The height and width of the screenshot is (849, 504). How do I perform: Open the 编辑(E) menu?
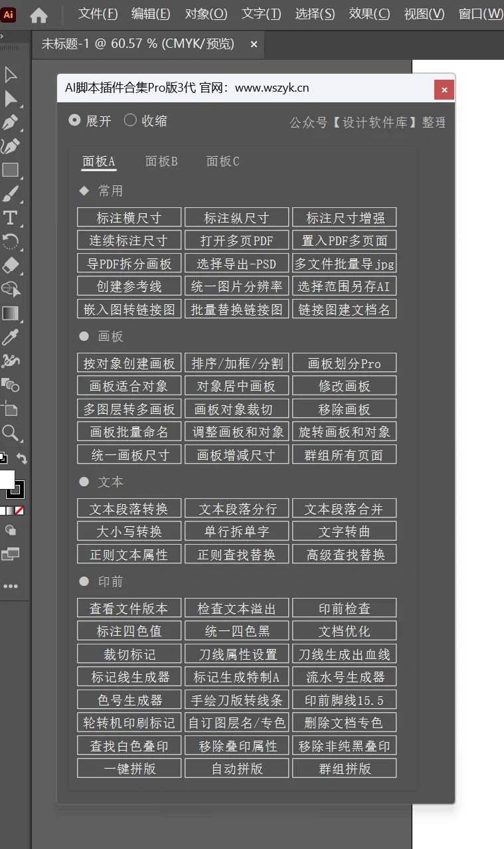[151, 14]
